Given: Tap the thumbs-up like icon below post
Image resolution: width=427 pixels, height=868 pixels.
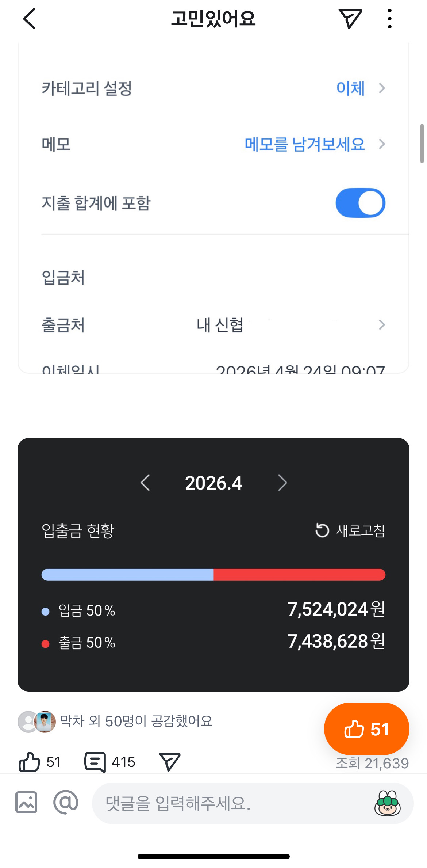Looking at the screenshot, I should tap(29, 762).
